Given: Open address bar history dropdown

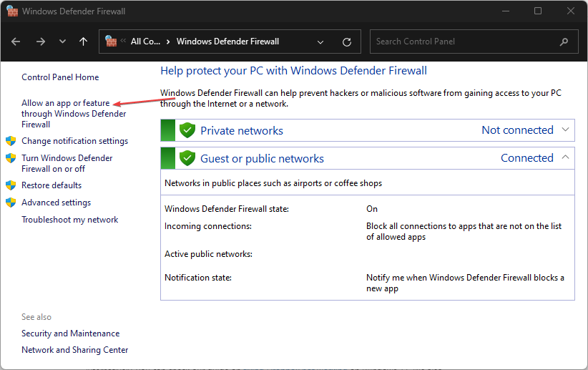Looking at the screenshot, I should pyautogui.click(x=320, y=42).
